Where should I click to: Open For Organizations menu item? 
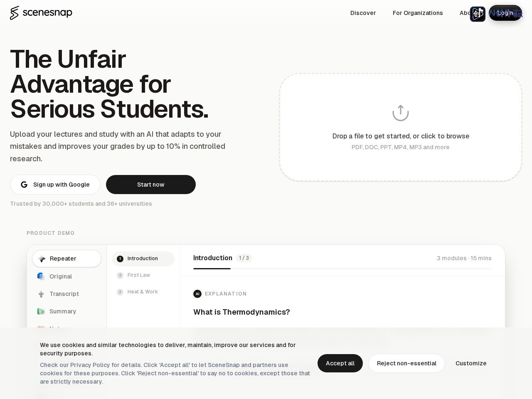click(418, 13)
